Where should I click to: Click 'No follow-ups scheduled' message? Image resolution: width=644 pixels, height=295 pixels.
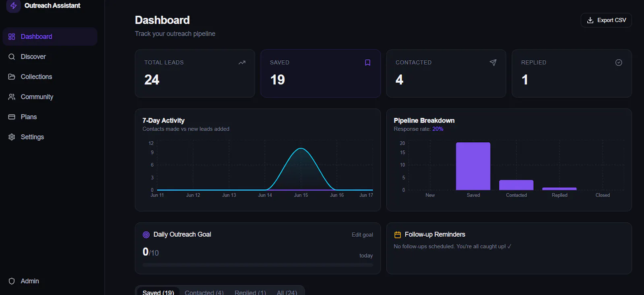click(452, 246)
